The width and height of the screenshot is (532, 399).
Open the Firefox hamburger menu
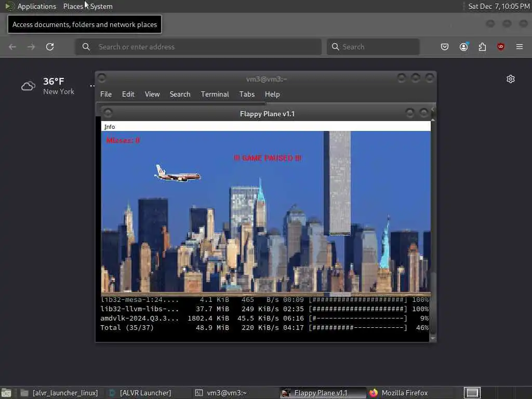pyautogui.click(x=520, y=47)
